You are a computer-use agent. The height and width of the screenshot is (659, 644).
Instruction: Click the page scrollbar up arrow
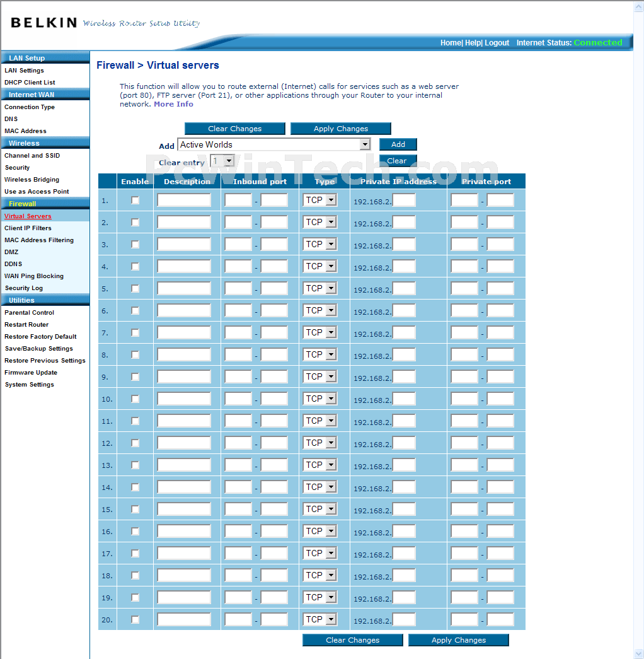[x=638, y=6]
